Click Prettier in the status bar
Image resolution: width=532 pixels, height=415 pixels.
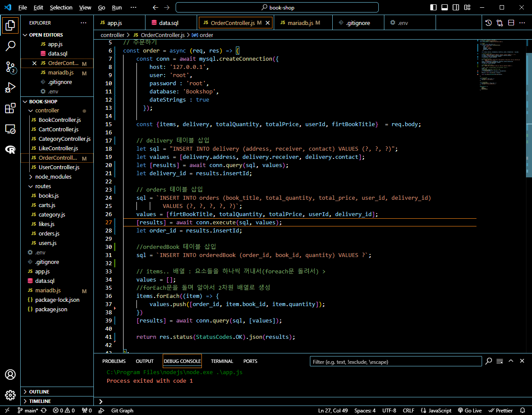(501, 411)
